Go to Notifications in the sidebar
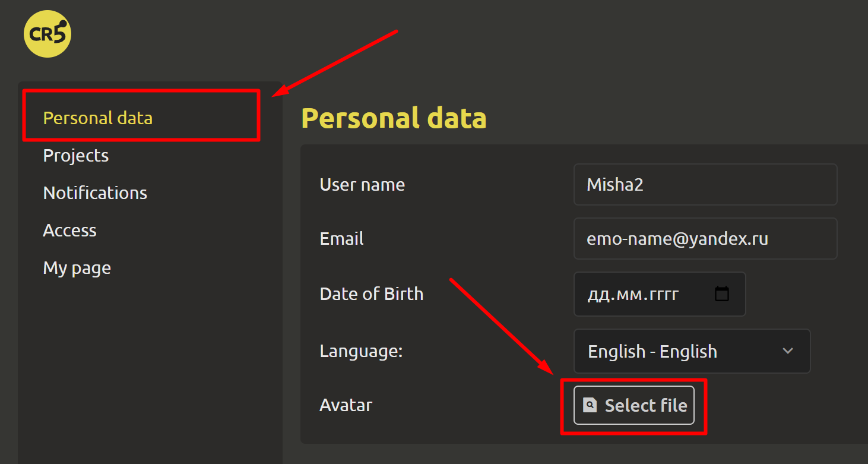This screenshot has height=464, width=868. pyautogui.click(x=95, y=192)
